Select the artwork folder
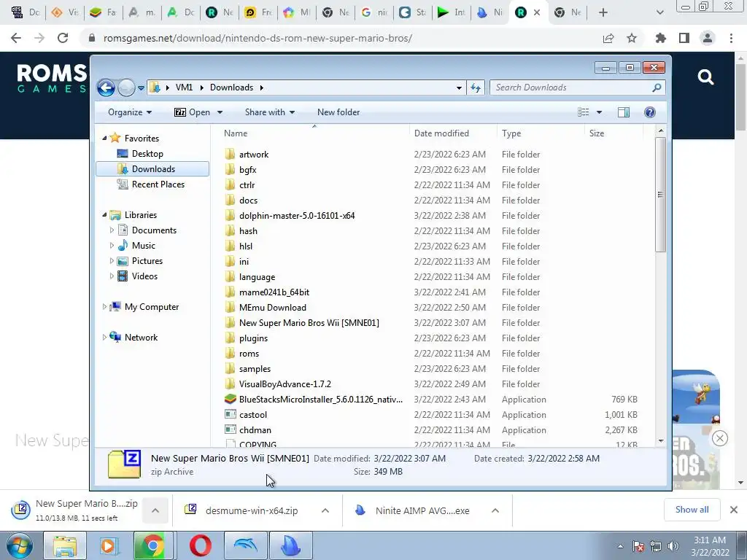 point(253,155)
